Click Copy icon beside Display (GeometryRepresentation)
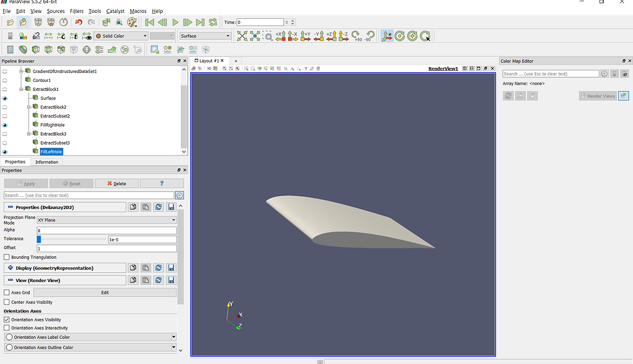 (x=133, y=268)
